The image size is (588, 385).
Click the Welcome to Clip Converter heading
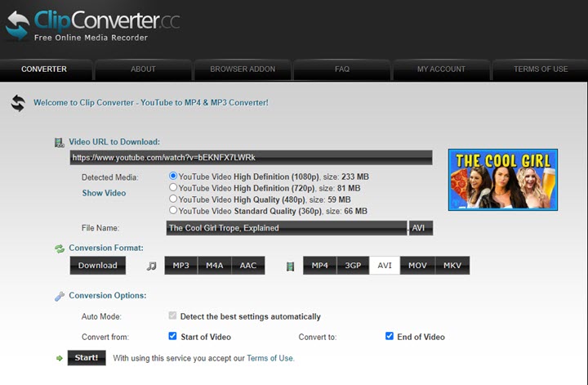point(151,103)
